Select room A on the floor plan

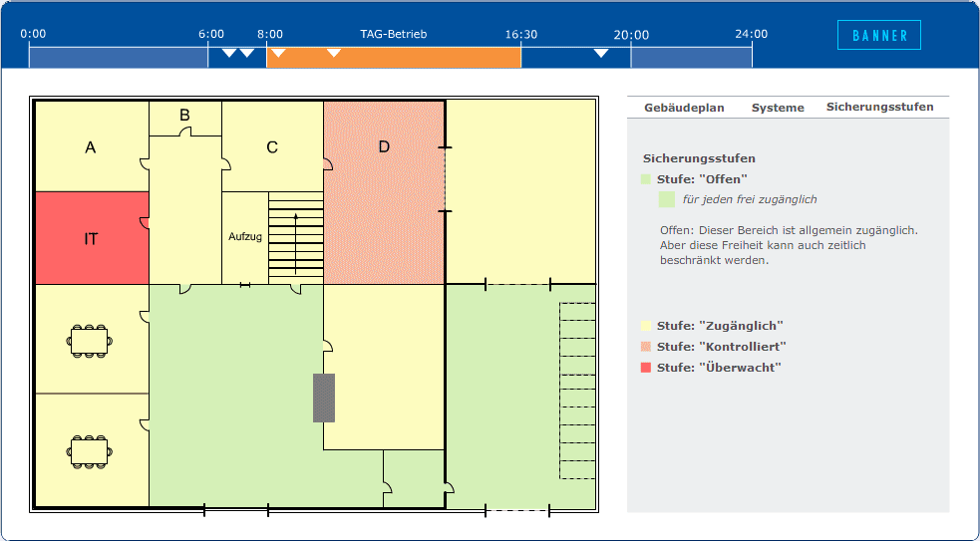pos(92,146)
